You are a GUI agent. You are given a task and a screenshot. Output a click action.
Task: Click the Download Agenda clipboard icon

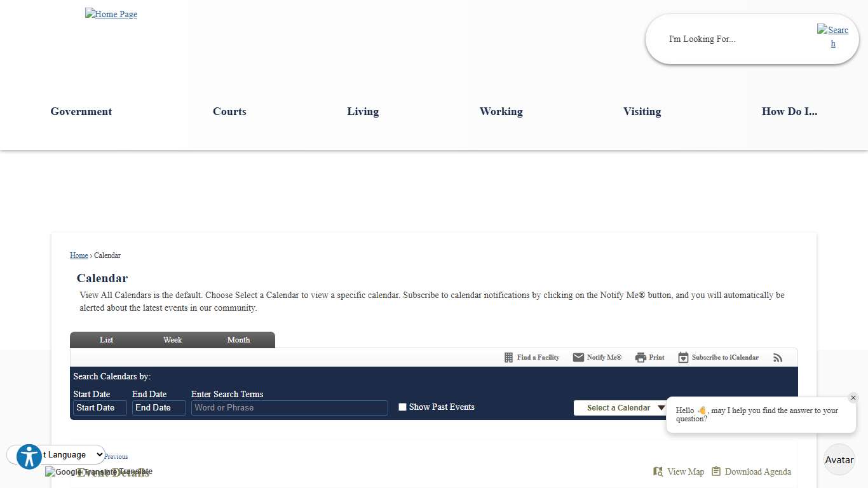pyautogui.click(x=716, y=471)
